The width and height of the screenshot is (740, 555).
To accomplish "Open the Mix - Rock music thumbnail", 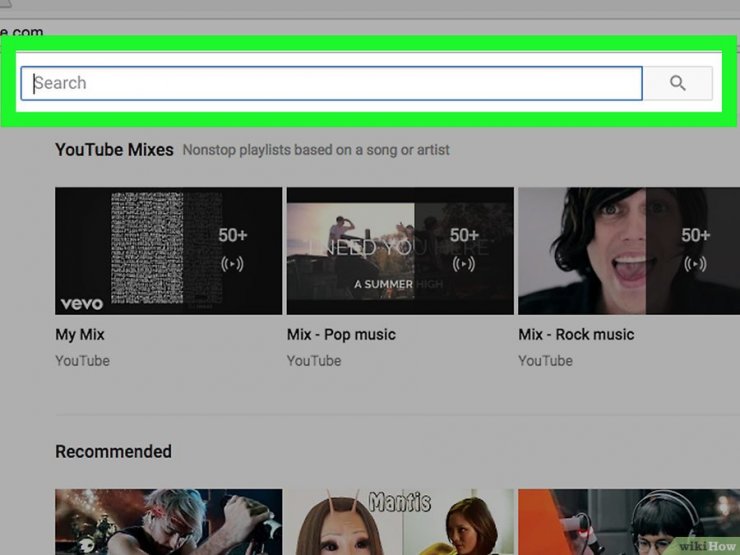I will (x=629, y=251).
